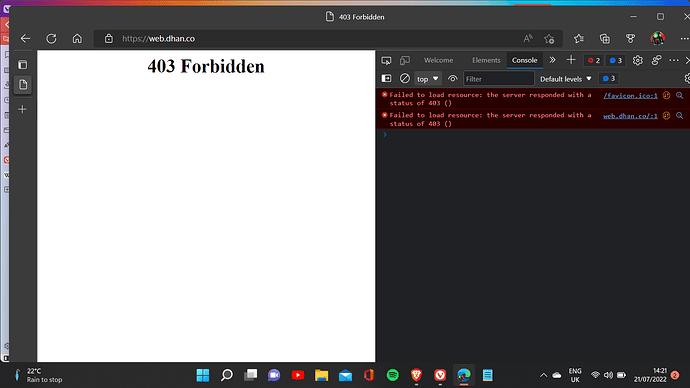Screen dimensions: 690x388
Task: Expand the top JavaScript context dropdown
Action: (428, 79)
